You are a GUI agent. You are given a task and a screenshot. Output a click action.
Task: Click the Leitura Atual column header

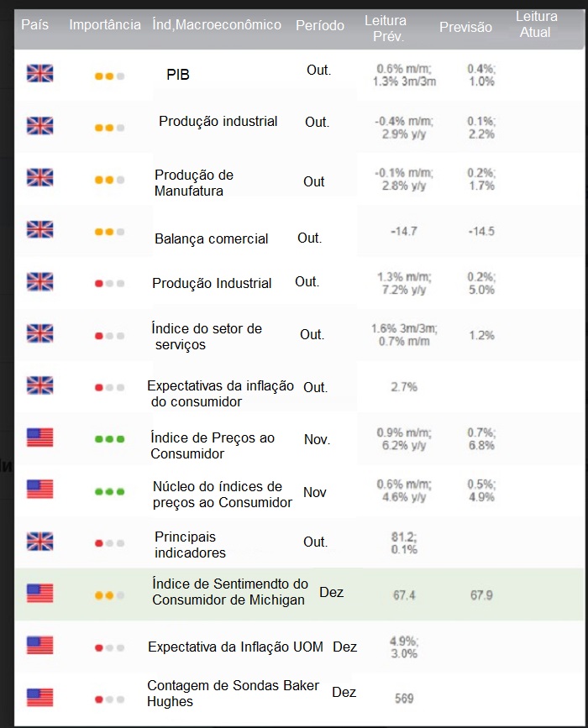pos(536,24)
